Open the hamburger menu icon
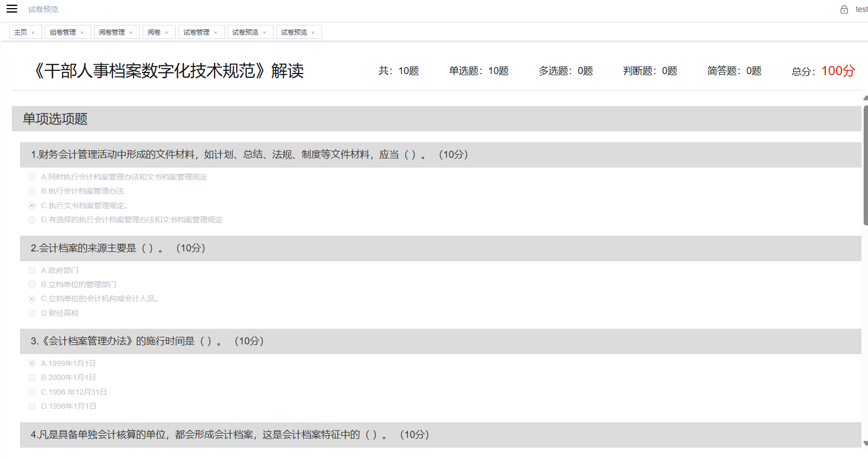The image size is (868, 459). 12,9
